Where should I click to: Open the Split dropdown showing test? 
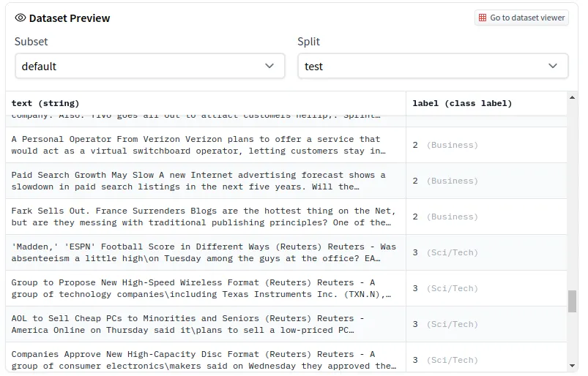433,66
